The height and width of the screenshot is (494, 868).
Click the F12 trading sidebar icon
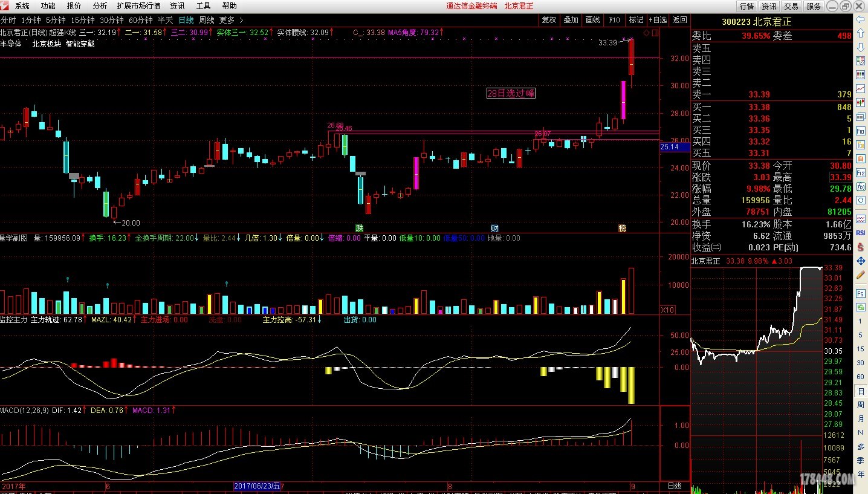tap(861, 173)
